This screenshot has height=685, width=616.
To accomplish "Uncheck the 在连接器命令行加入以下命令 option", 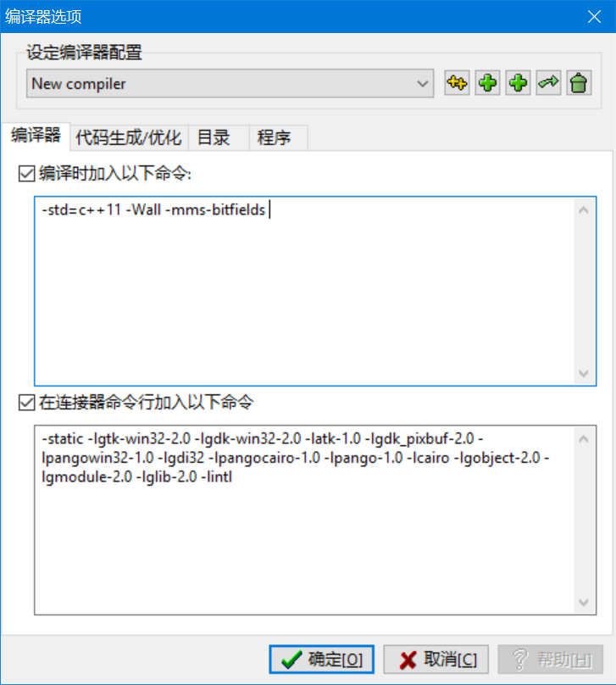I will 26,403.
